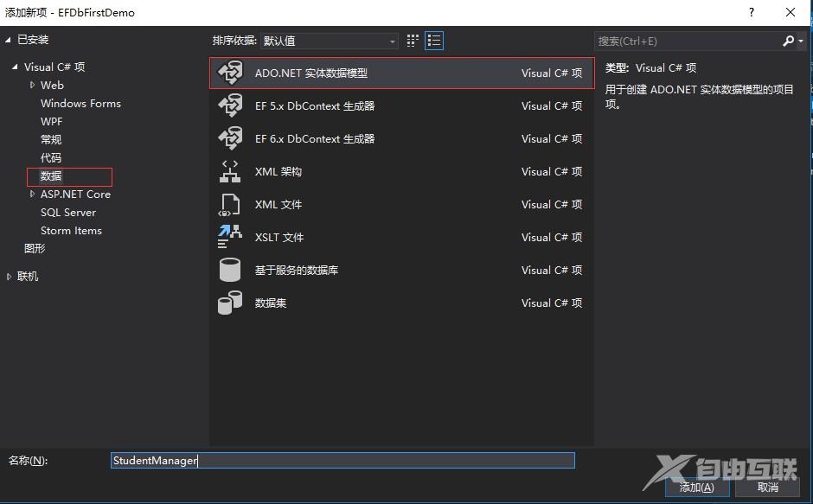
Task: Select the ADO.NET 实体数据模型 template
Action: [346, 73]
